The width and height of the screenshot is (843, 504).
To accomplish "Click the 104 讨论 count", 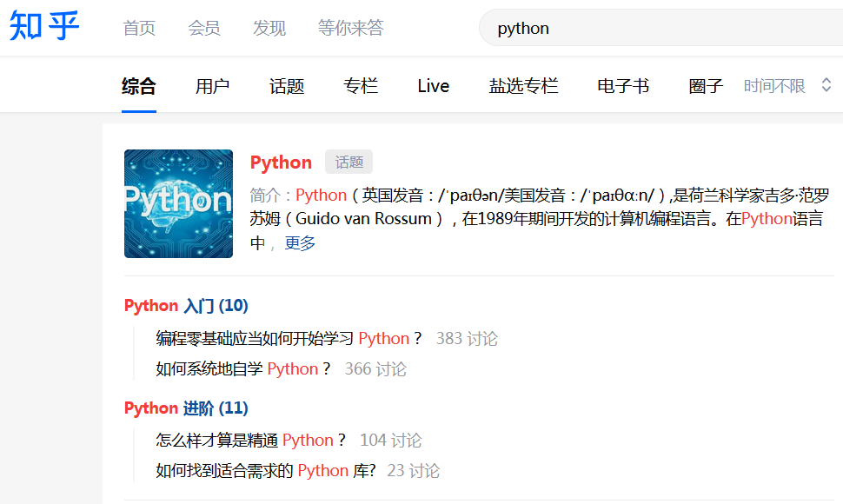I will pos(390,441).
